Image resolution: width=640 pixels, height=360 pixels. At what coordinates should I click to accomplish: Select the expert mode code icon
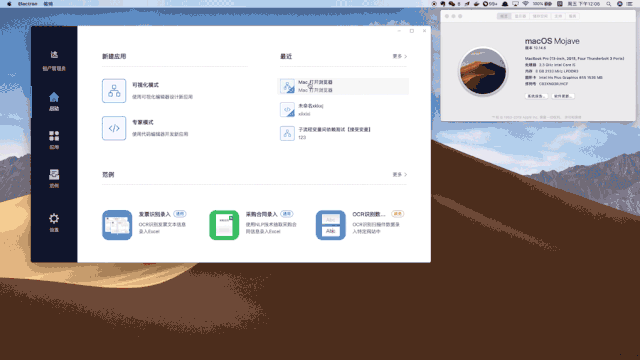pos(114,128)
